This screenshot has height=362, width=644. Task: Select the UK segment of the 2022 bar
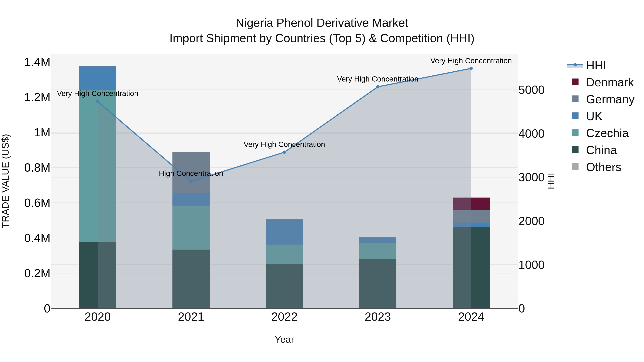284,233
